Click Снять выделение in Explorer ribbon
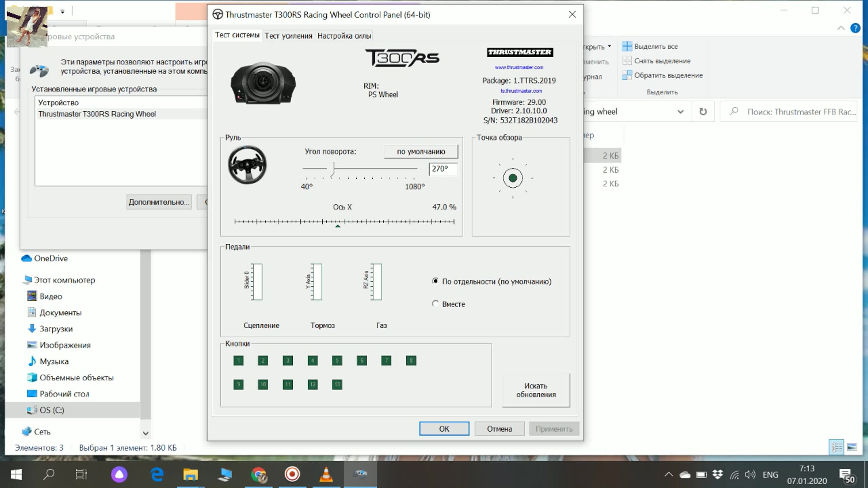The image size is (868, 488). coord(656,61)
